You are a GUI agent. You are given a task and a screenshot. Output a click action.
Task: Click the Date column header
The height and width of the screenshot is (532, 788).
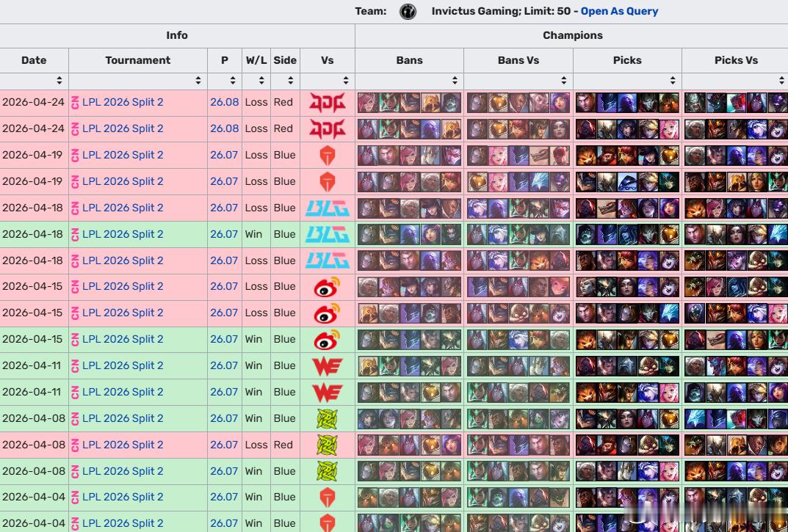[35, 60]
